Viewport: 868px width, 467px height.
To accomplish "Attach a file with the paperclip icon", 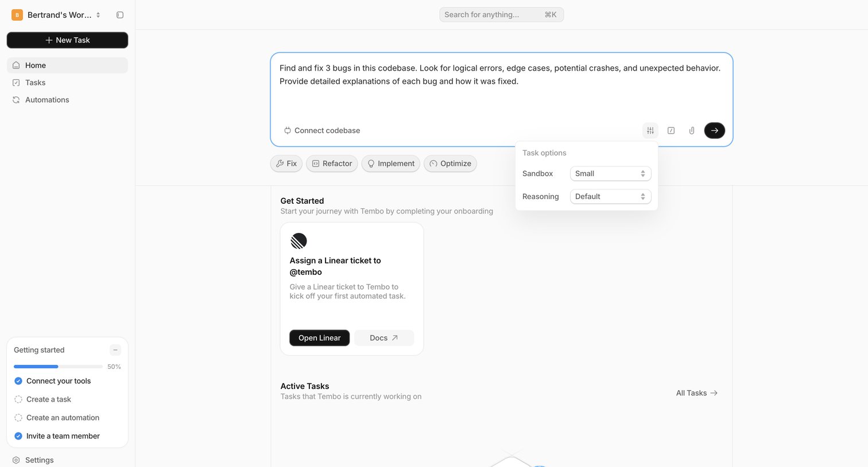I will point(692,131).
